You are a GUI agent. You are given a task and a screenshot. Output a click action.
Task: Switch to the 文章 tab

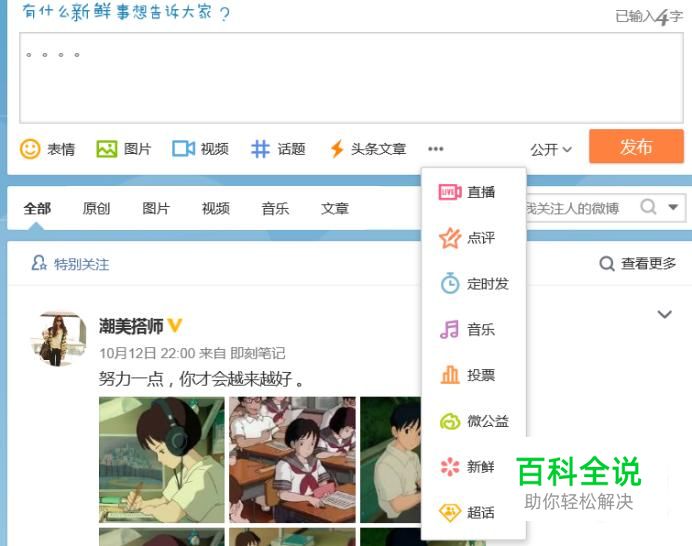pos(335,208)
